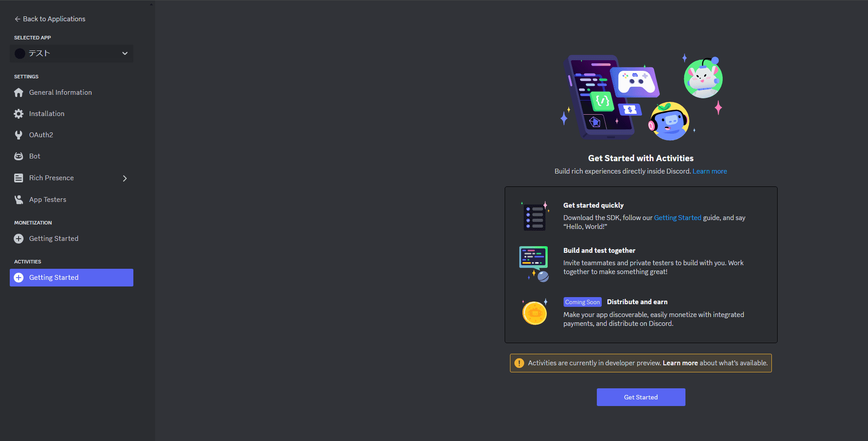Click the General Information home icon
The height and width of the screenshot is (441, 868).
tap(19, 93)
